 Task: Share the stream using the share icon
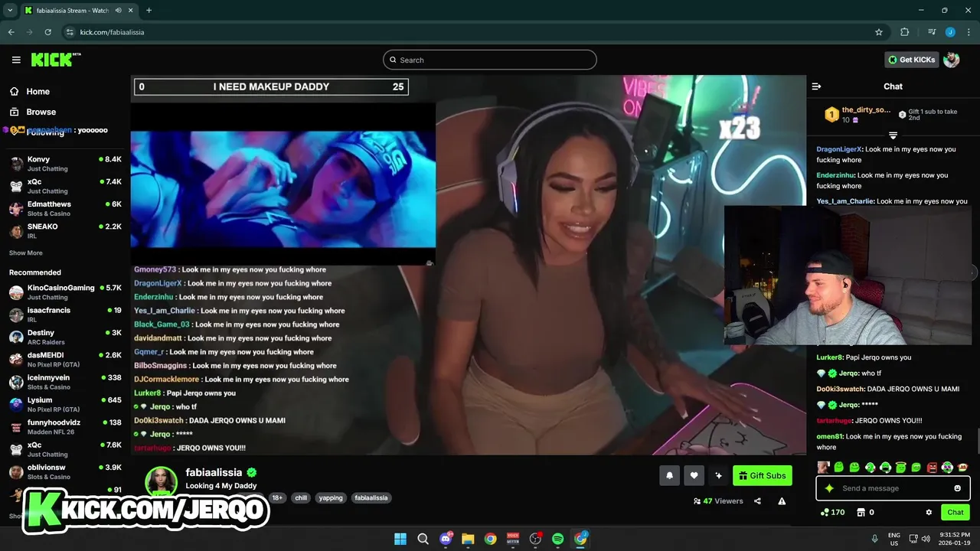pos(757,501)
